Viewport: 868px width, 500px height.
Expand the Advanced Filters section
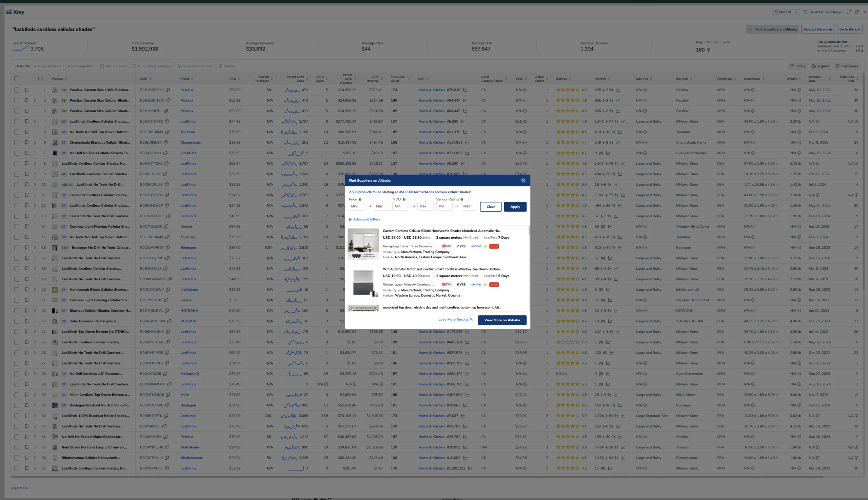[x=364, y=219]
